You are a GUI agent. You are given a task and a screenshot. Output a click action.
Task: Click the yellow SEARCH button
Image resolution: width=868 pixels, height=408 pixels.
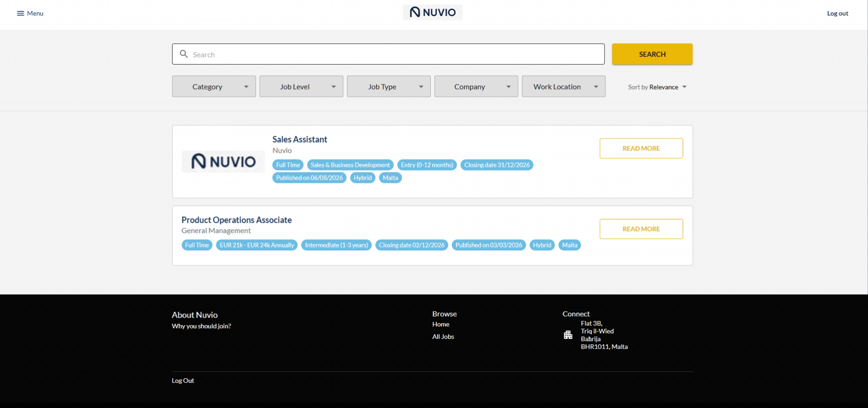coord(652,54)
